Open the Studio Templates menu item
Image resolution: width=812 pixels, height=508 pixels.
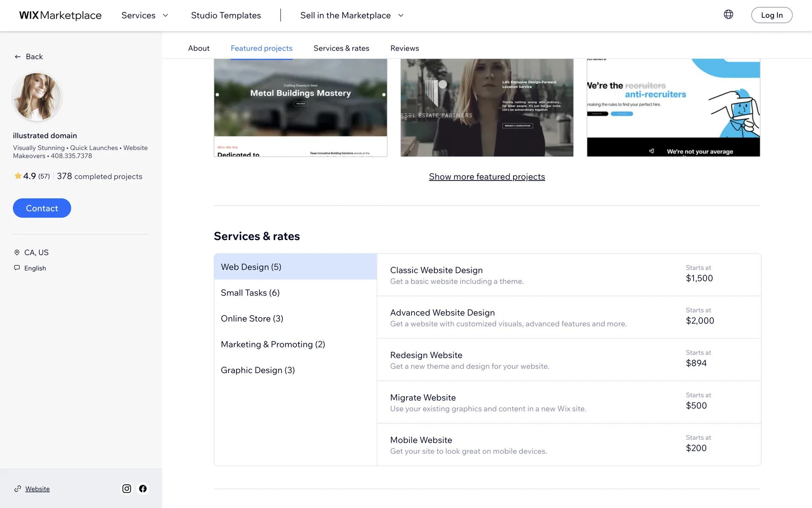(x=226, y=15)
